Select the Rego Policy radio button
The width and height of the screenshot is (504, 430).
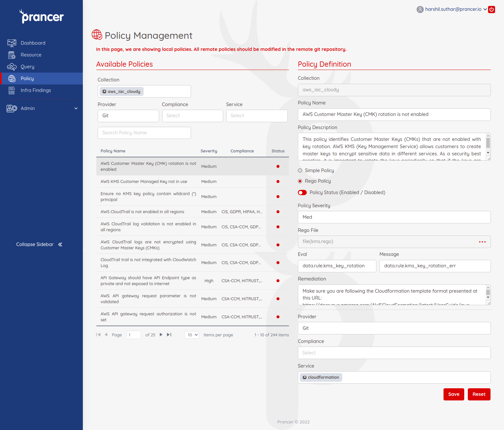pyautogui.click(x=300, y=181)
